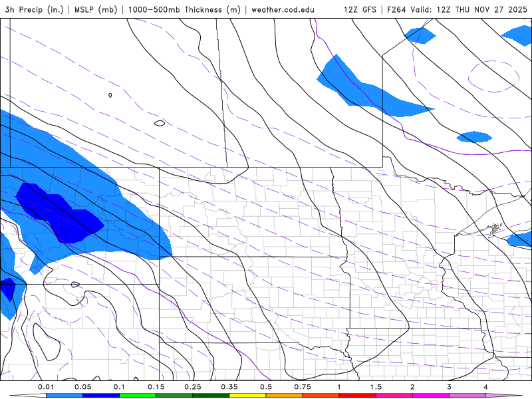Click the weather.cod.edu source text
Viewport: 532px width, 399px height.
283,10
